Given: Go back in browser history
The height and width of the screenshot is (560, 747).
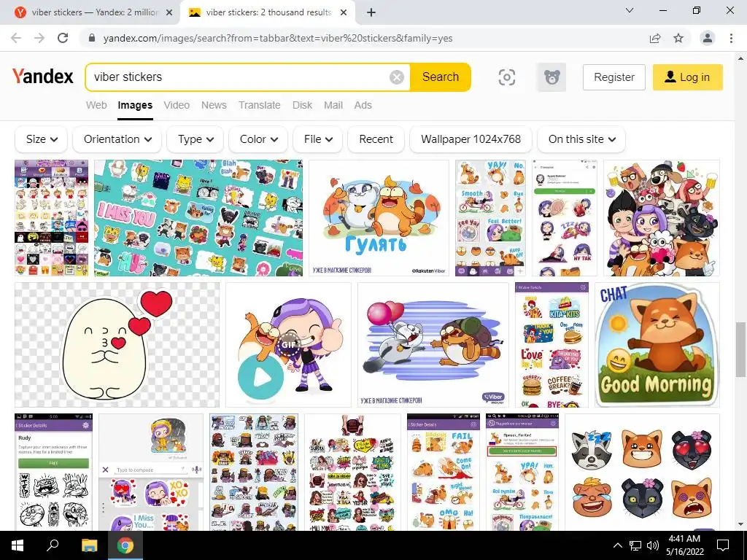Looking at the screenshot, I should coord(16,38).
